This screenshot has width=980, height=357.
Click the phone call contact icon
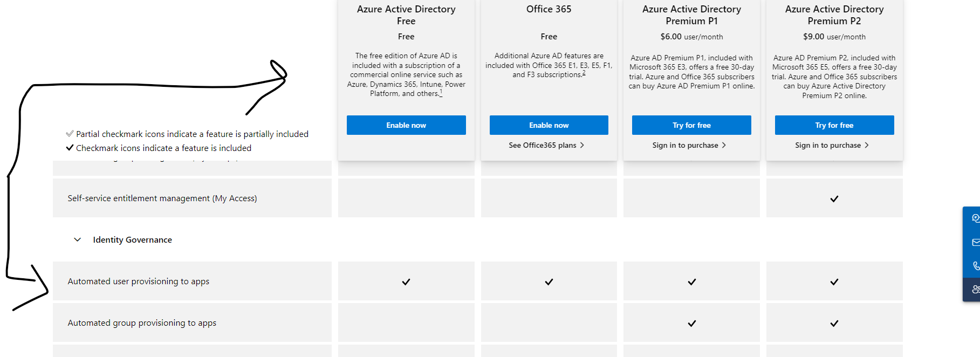click(975, 265)
